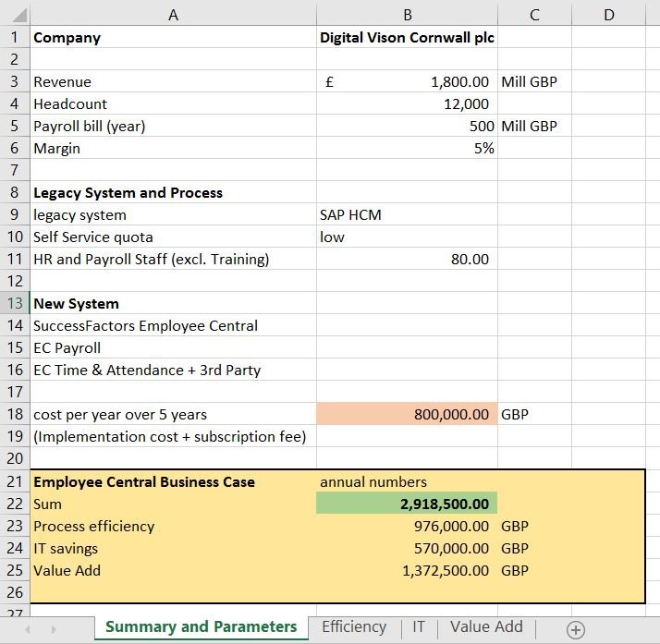Add a new sheet with plus icon
The width and height of the screenshot is (660, 644).
[x=575, y=630]
